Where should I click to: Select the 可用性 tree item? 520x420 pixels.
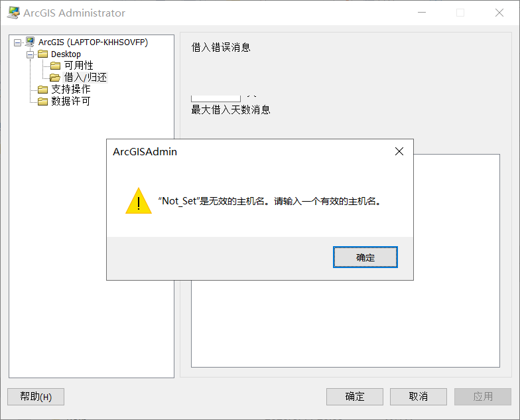pos(78,65)
